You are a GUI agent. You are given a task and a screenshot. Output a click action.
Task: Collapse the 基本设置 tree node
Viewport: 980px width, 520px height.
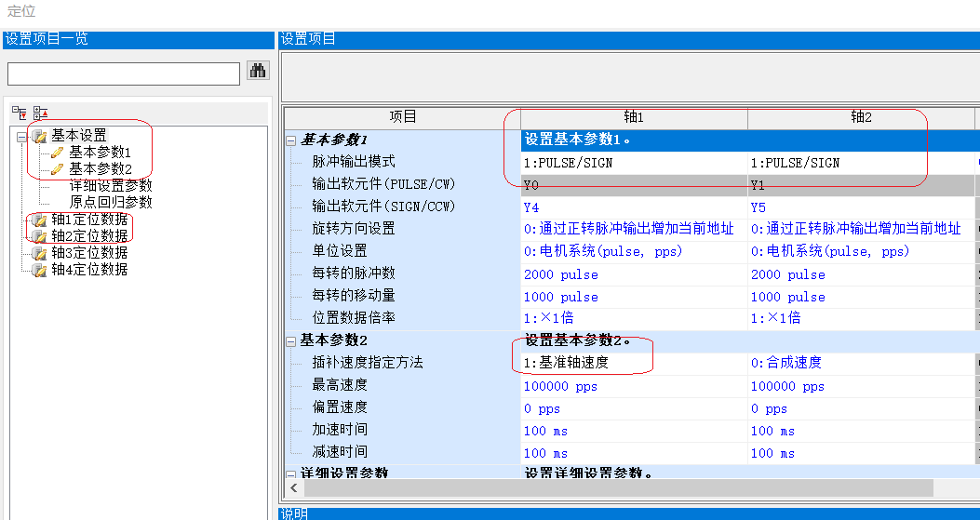[21, 136]
